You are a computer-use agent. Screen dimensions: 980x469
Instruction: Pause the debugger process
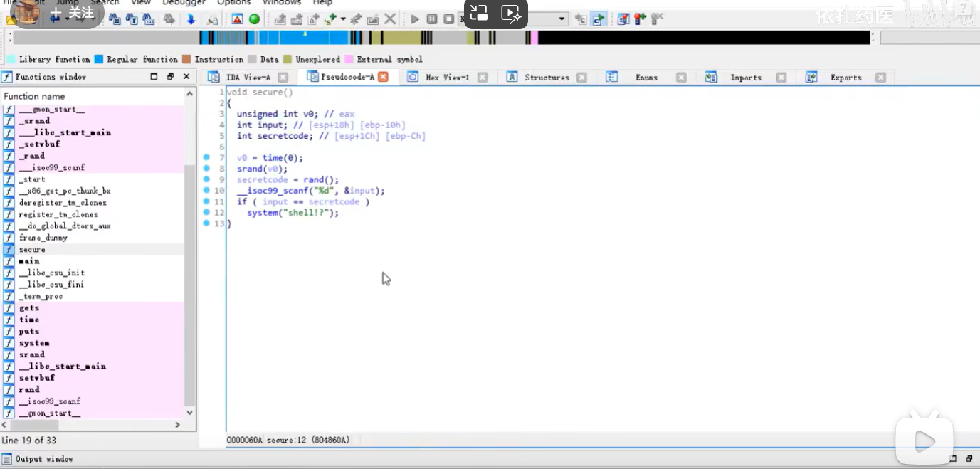(x=431, y=19)
